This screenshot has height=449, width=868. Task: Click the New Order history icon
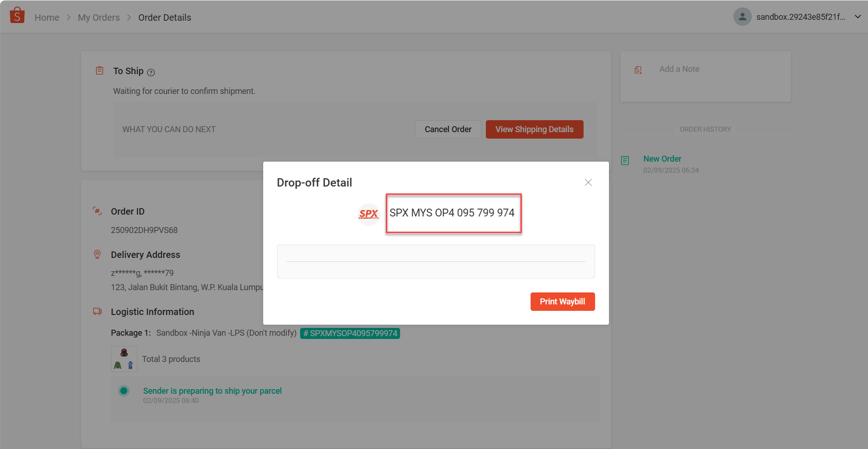click(x=625, y=161)
